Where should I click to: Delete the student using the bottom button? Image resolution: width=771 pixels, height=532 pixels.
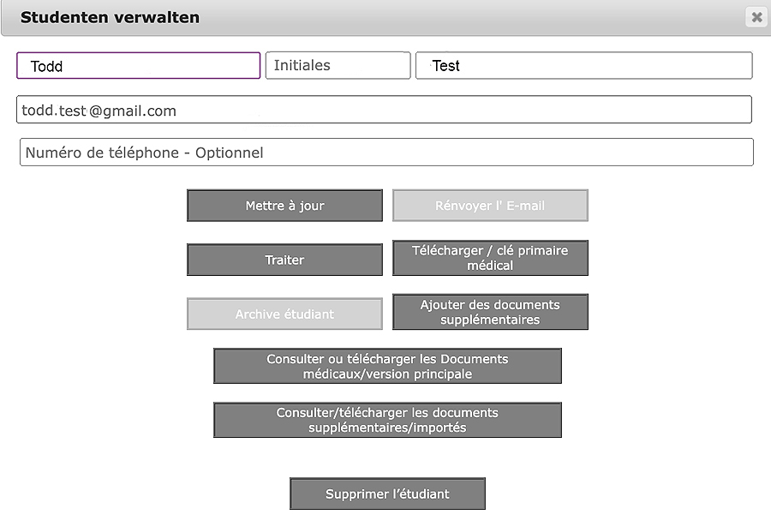(387, 493)
